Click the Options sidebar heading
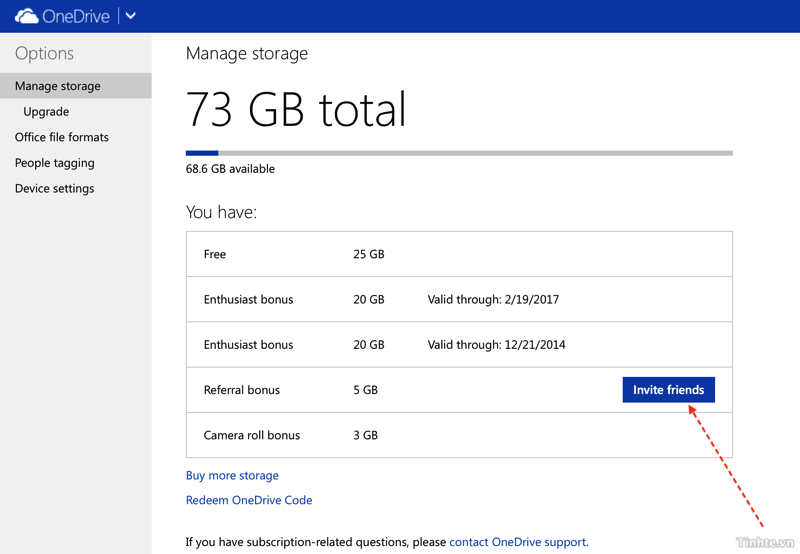 [x=44, y=54]
